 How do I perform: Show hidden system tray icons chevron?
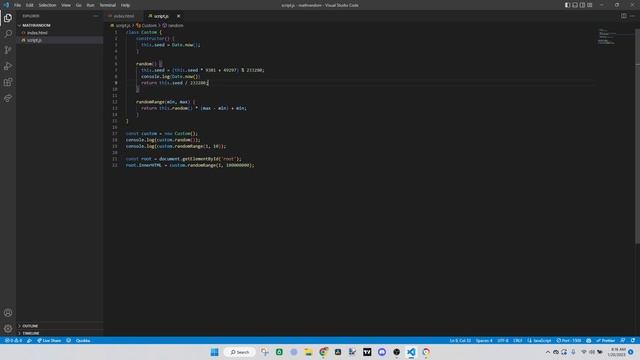(548, 352)
